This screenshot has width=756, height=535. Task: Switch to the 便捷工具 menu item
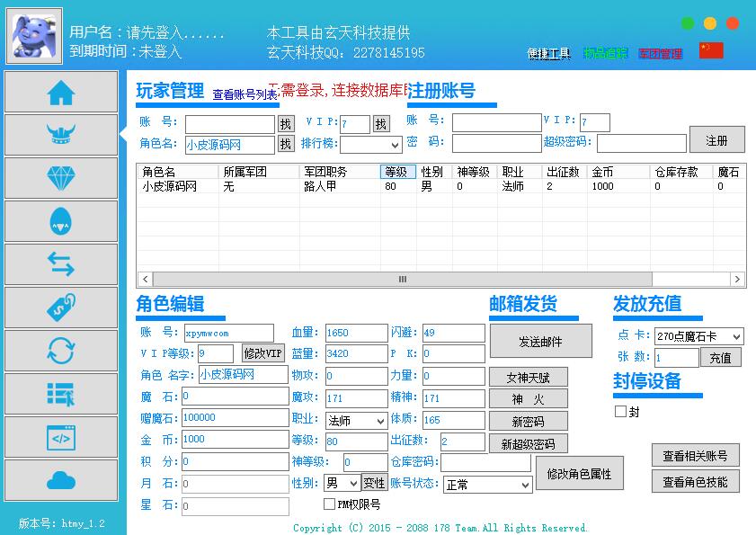tap(548, 54)
